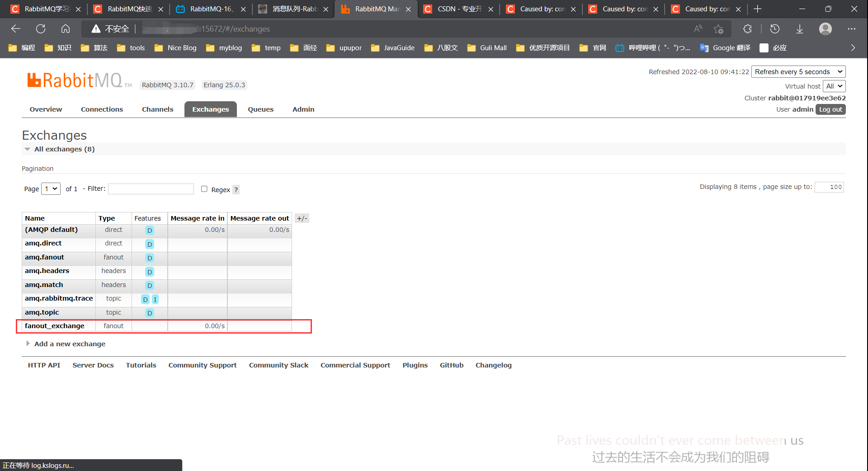Screen dimensions: 868x471
Task: Open the Page number dropdown
Action: point(51,188)
